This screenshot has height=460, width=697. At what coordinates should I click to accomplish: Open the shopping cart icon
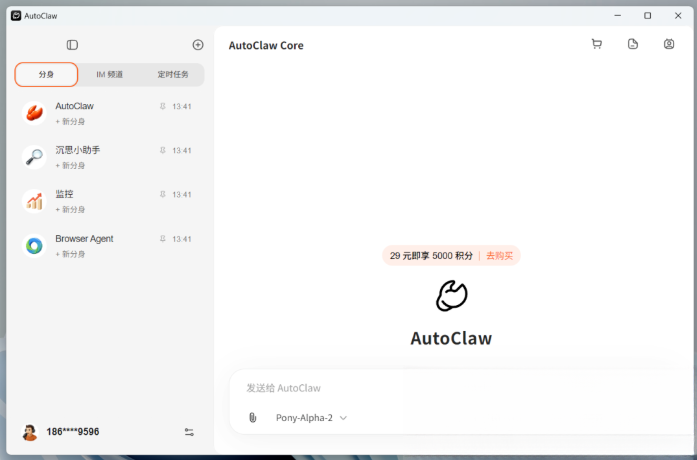coord(597,44)
